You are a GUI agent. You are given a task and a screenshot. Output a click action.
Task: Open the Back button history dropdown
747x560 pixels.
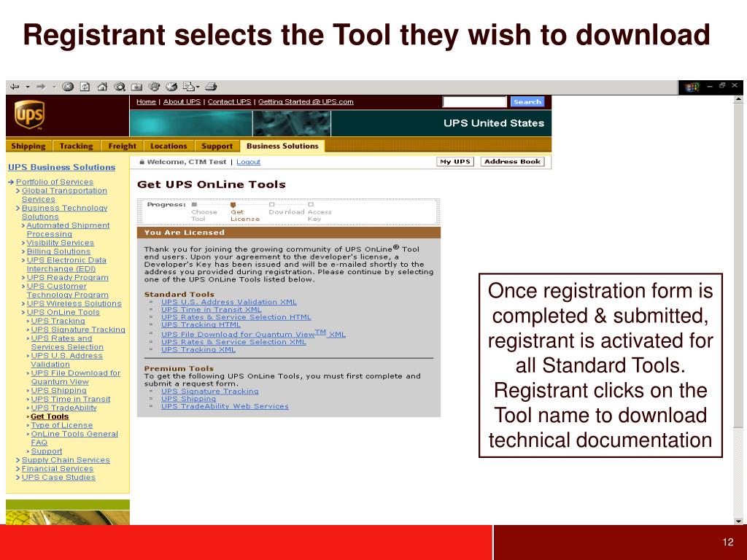click(28, 87)
